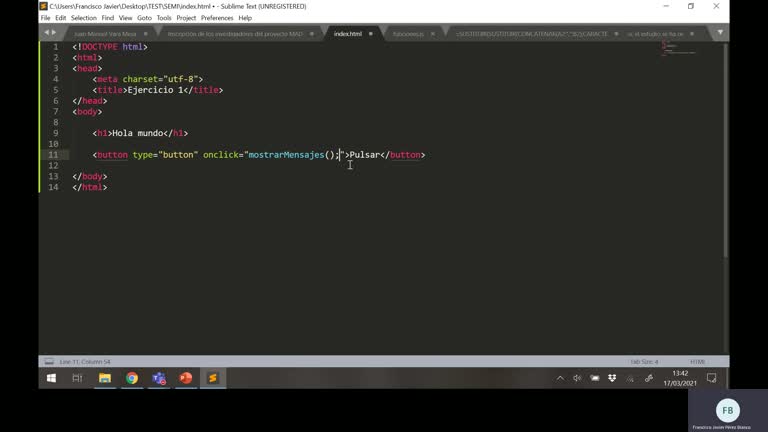Click the battery icon in the tray
The height and width of the screenshot is (432, 768).
click(595, 378)
